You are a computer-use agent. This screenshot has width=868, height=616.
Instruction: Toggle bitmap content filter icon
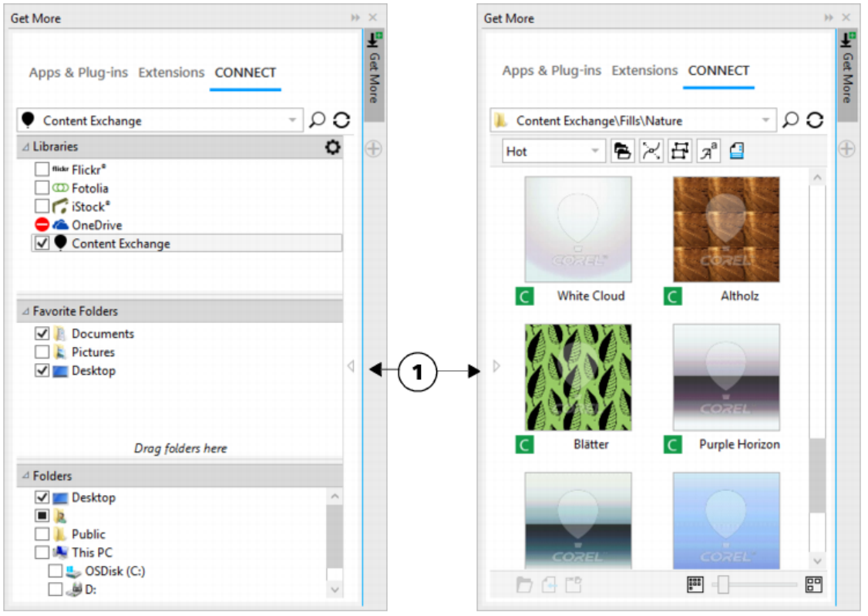pos(680,150)
